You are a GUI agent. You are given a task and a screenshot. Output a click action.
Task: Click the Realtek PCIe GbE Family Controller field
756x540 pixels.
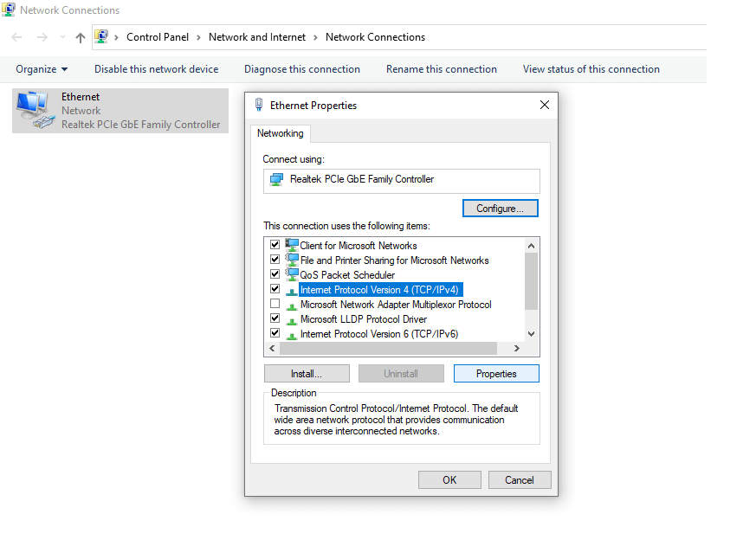(402, 181)
